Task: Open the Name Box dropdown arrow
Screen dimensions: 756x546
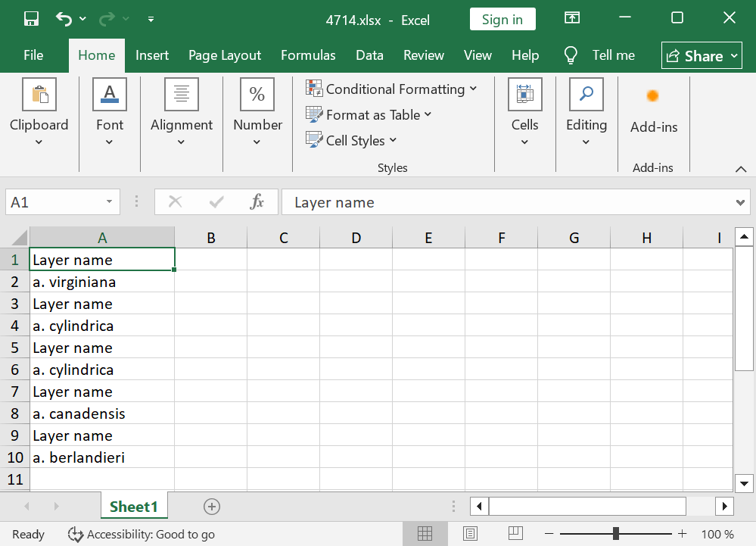Action: (109, 202)
